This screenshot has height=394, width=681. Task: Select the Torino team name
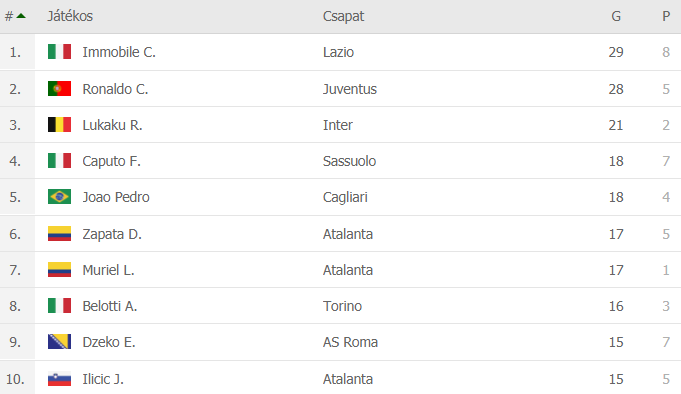click(342, 306)
